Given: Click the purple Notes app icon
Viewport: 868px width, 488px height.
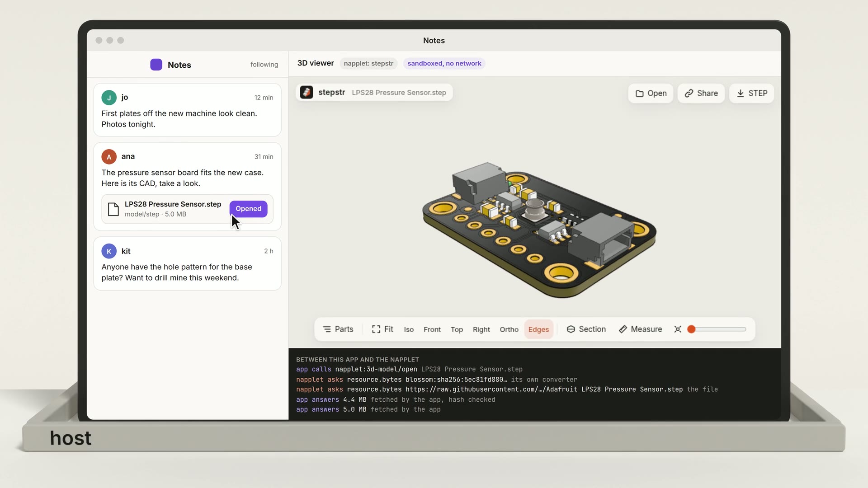Looking at the screenshot, I should pos(156,65).
